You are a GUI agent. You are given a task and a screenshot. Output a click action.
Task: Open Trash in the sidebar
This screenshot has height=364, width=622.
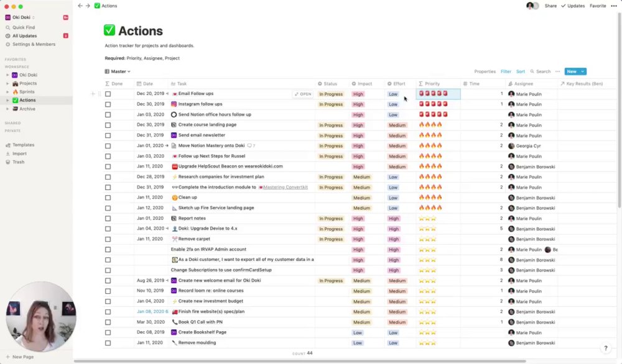pyautogui.click(x=18, y=162)
